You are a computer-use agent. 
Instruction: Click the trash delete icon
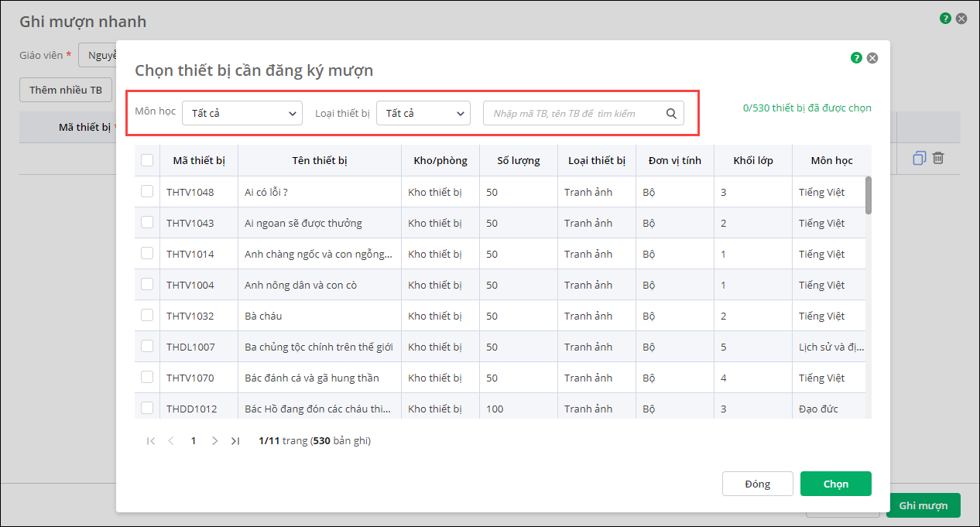coord(938,158)
